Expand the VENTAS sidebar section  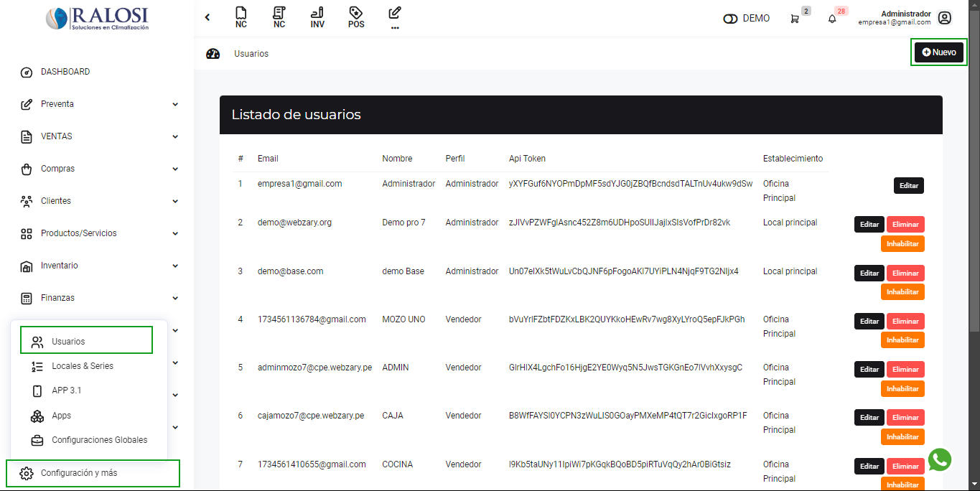(99, 136)
